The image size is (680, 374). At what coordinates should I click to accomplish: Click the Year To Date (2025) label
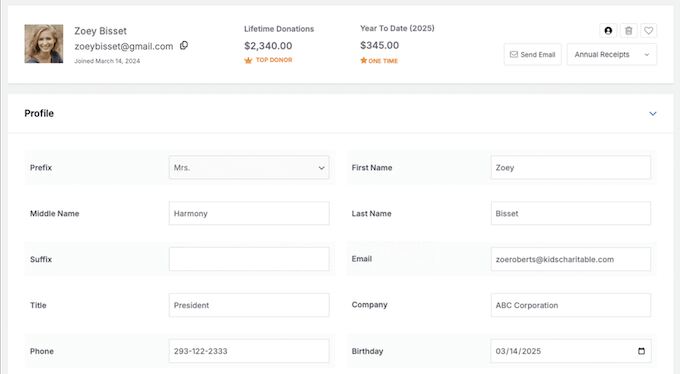pos(397,28)
